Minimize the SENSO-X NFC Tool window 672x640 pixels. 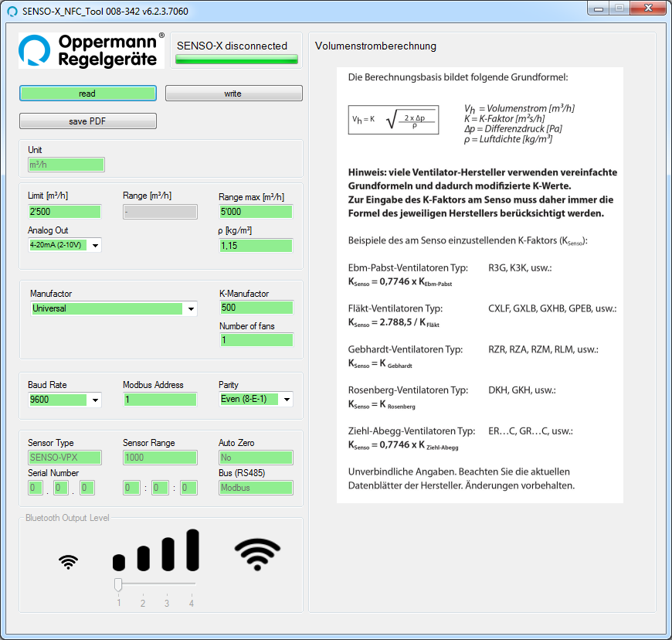[599, 9]
